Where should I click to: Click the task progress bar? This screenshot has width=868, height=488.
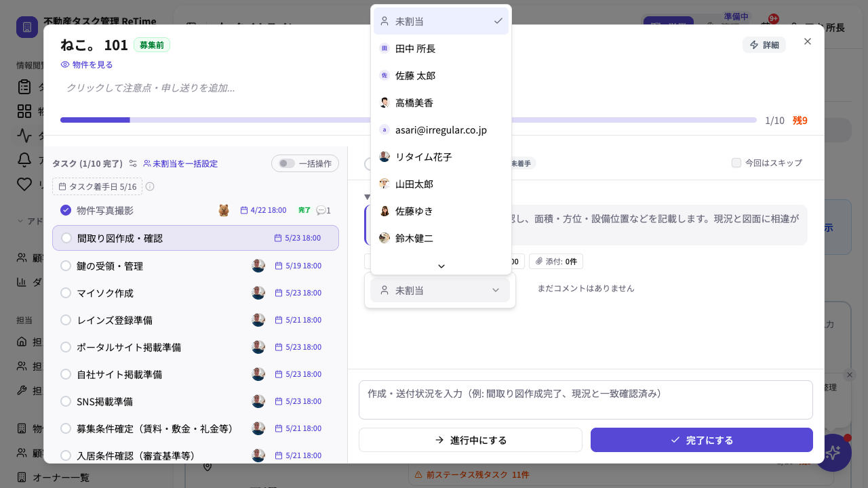pos(408,120)
